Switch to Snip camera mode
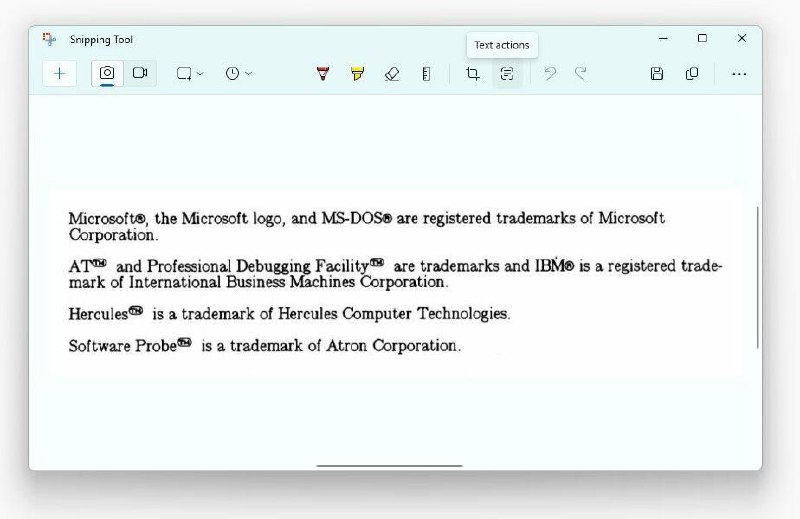This screenshot has width=800, height=519. 107,73
